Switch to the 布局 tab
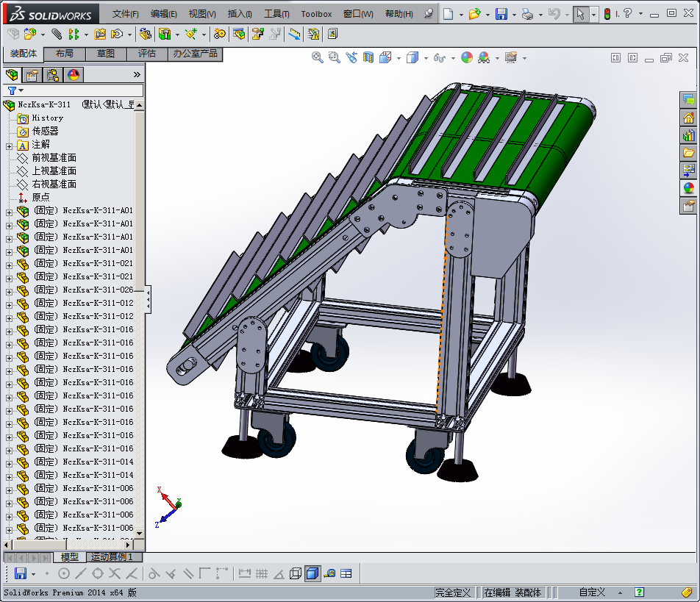The height and width of the screenshot is (602, 700). point(64,54)
